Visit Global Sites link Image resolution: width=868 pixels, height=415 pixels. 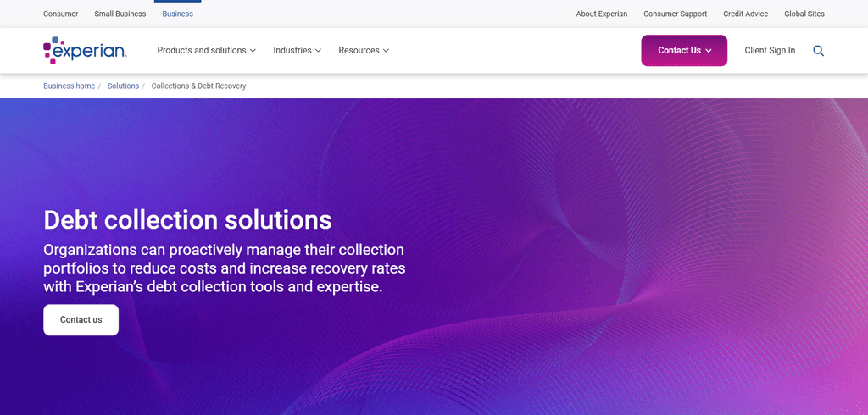(804, 14)
